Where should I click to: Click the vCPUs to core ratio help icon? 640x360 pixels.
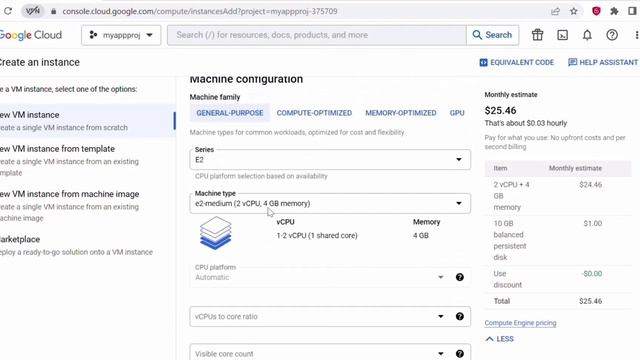click(460, 316)
